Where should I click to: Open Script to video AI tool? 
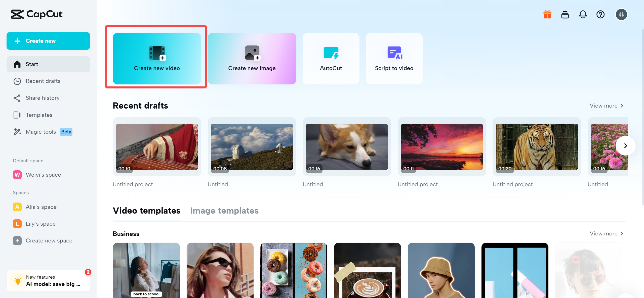tap(394, 59)
